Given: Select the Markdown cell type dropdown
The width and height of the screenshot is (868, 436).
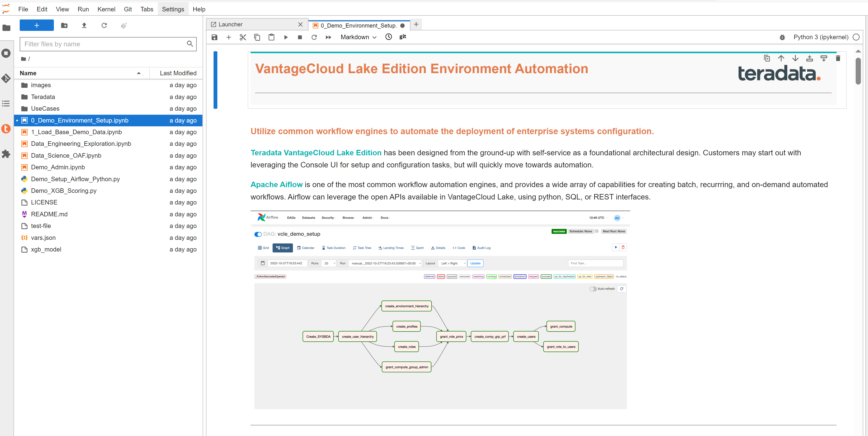Looking at the screenshot, I should pos(358,37).
